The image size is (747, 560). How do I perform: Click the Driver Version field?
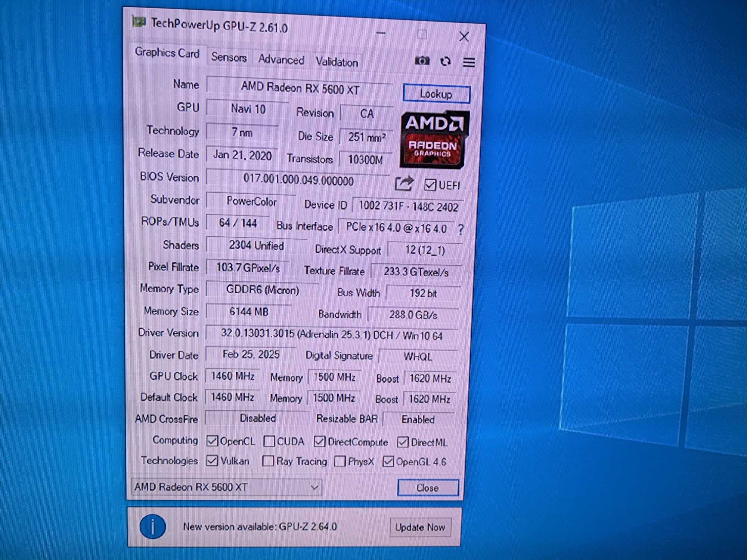click(x=332, y=334)
